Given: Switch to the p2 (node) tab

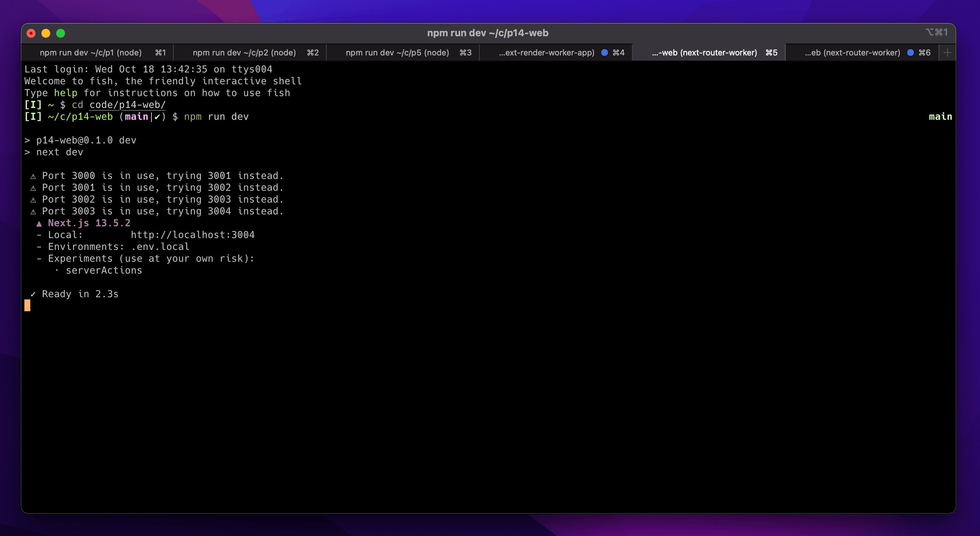Looking at the screenshot, I should click(x=250, y=52).
